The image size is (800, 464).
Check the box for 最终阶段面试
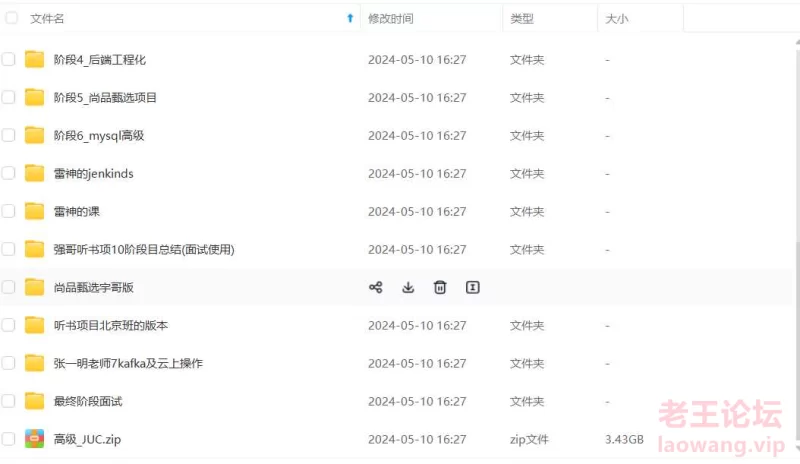coord(8,401)
